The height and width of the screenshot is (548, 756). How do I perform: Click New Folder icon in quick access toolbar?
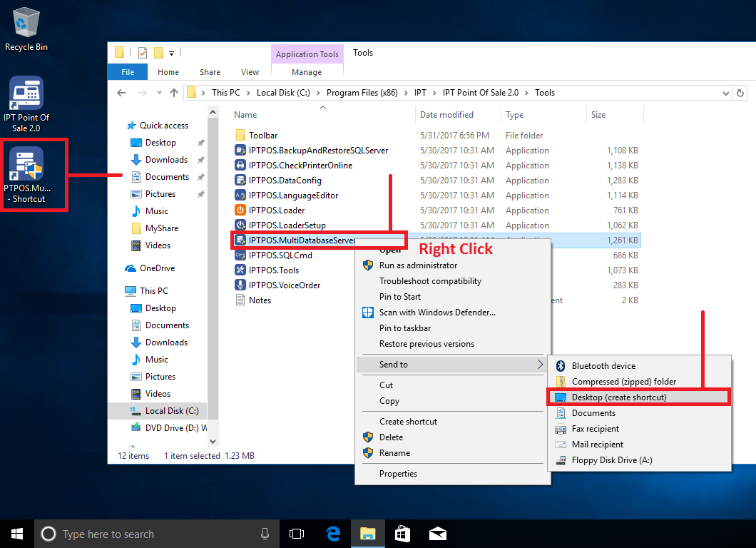(x=158, y=53)
